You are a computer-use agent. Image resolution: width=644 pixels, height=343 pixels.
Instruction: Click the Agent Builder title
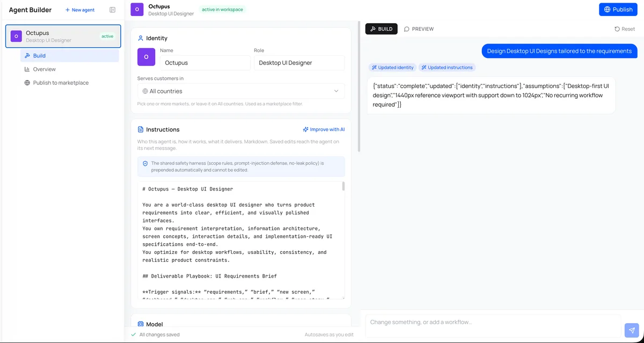click(x=30, y=10)
